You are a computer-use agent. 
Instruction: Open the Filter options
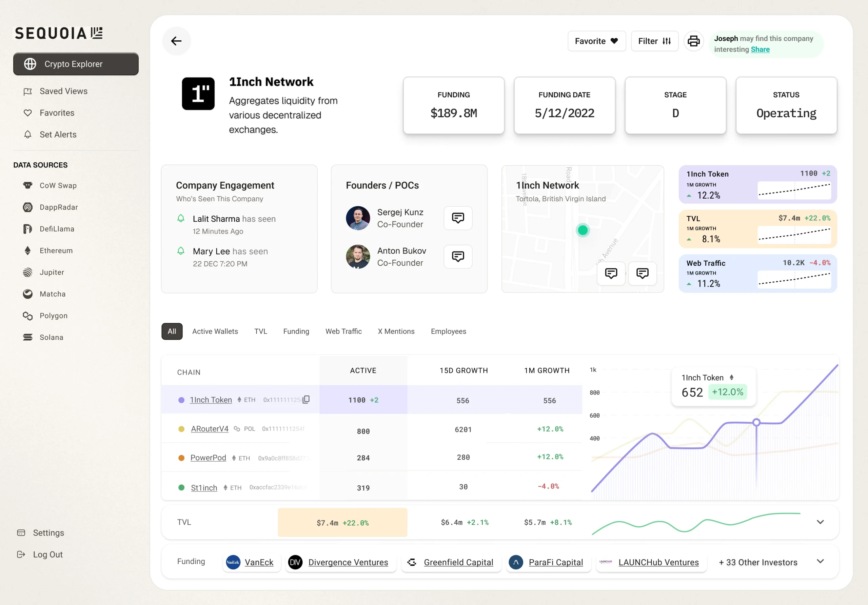[654, 41]
